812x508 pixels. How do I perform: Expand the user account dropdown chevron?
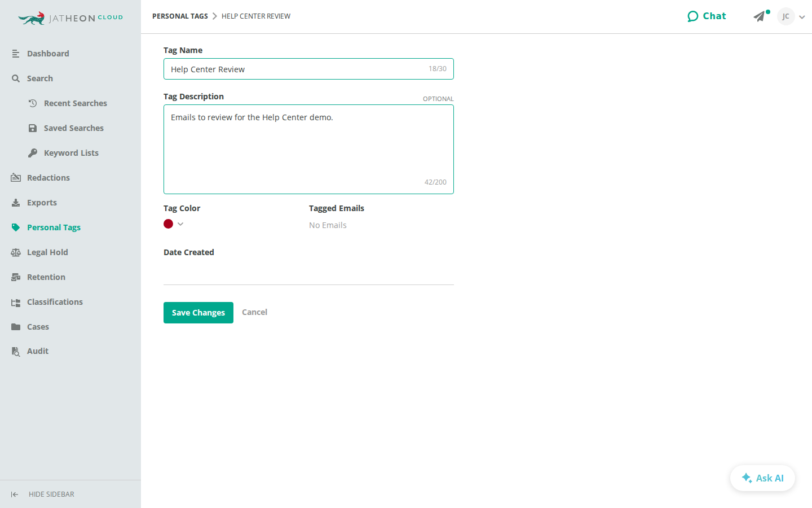802,17
